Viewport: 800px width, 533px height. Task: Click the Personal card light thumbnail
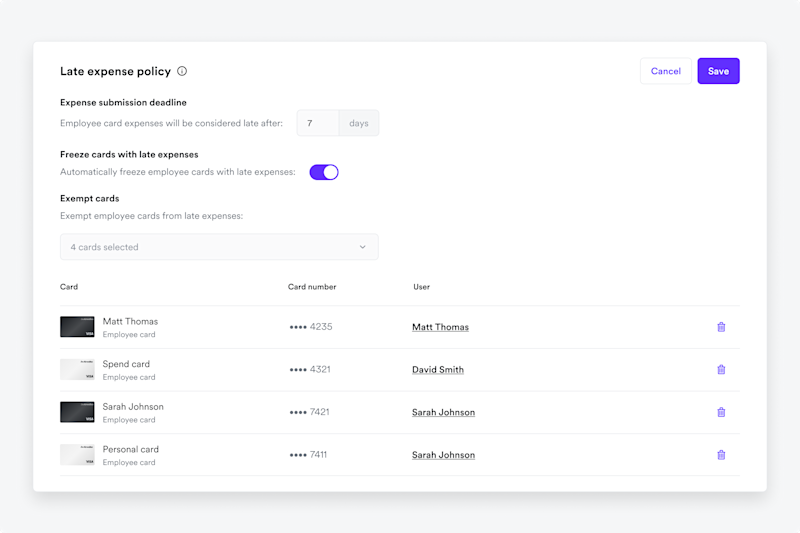[x=77, y=455]
